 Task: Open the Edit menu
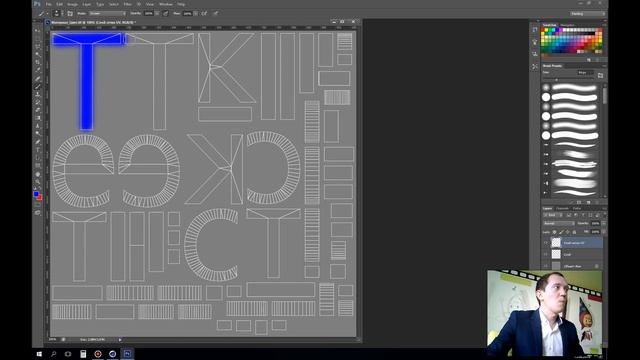[60, 4]
